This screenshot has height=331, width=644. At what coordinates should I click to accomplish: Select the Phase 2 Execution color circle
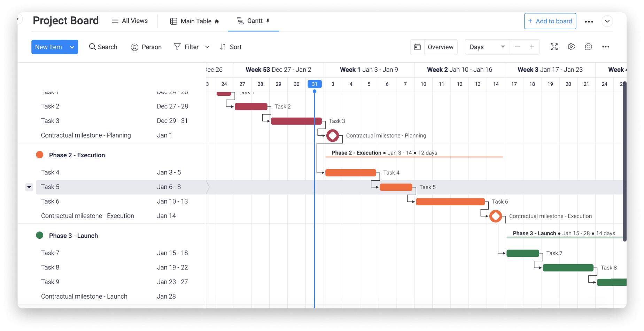[39, 155]
